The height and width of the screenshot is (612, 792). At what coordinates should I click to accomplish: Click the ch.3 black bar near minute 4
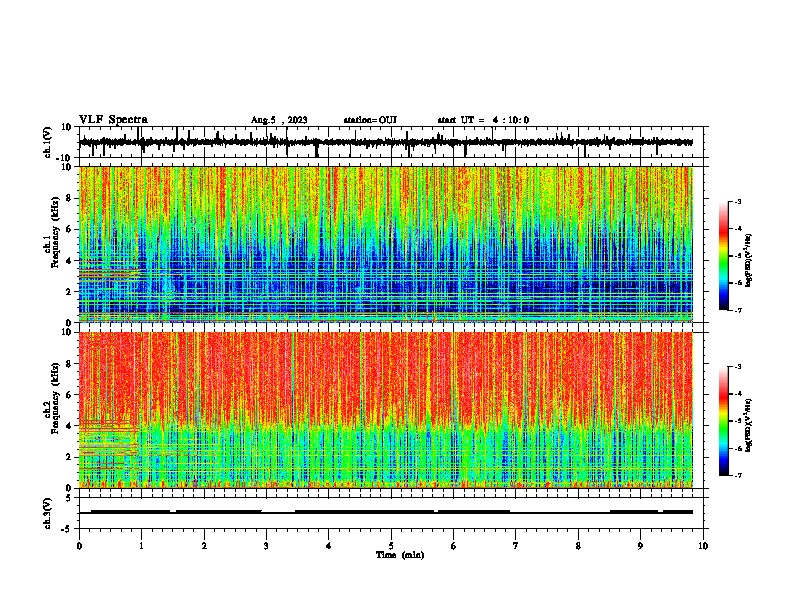coord(364,512)
